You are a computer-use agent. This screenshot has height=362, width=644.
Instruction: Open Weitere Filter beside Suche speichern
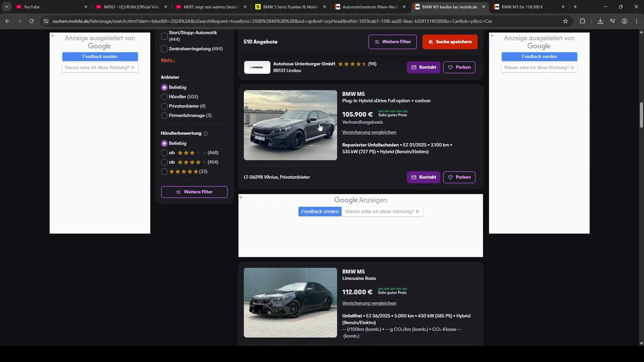[x=392, y=42]
